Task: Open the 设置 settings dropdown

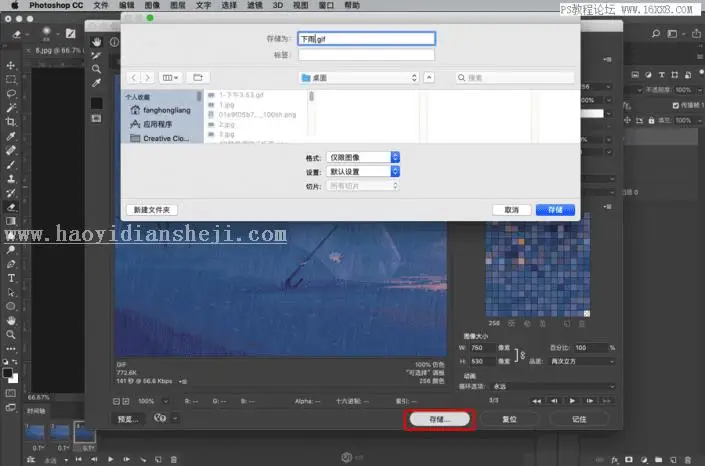Action: click(x=363, y=171)
